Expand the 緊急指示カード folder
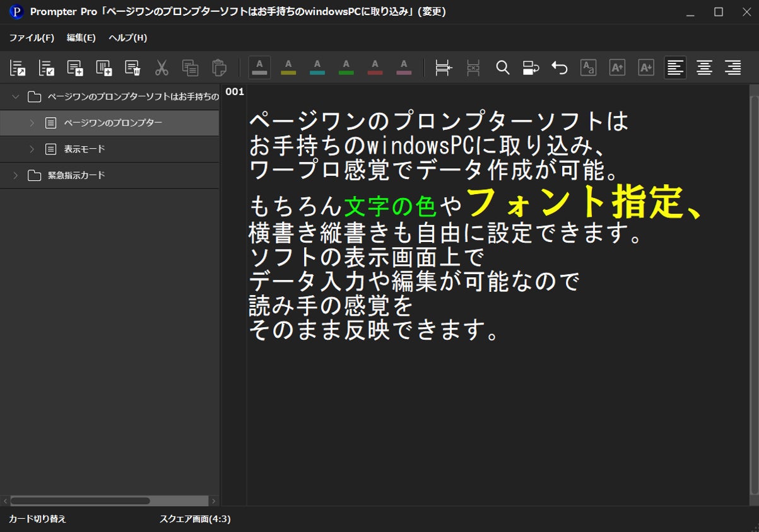759x532 pixels. tap(16, 175)
